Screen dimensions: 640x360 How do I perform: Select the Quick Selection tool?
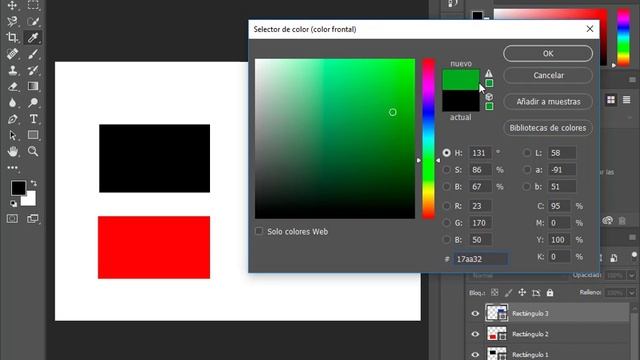33,21
